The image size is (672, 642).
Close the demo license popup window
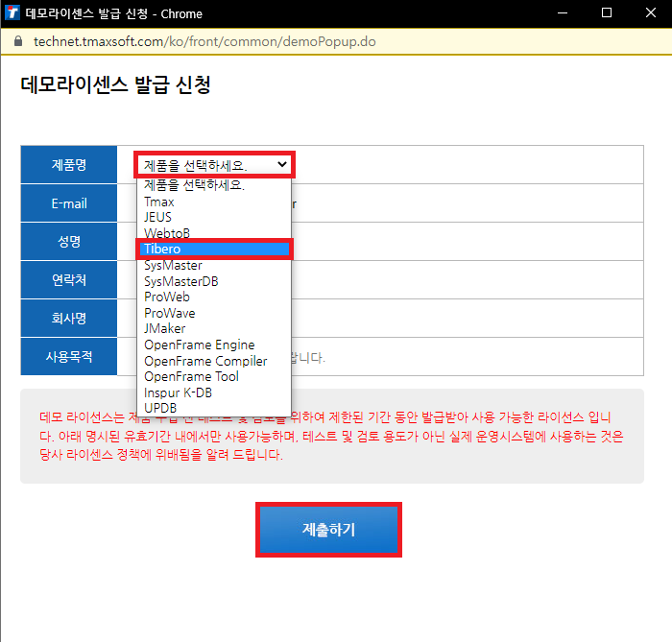[651, 12]
